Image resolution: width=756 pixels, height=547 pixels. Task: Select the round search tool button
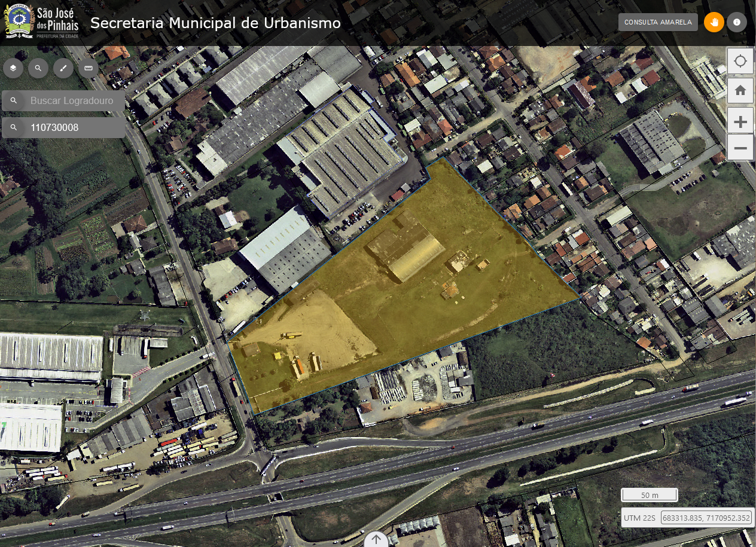click(x=38, y=68)
